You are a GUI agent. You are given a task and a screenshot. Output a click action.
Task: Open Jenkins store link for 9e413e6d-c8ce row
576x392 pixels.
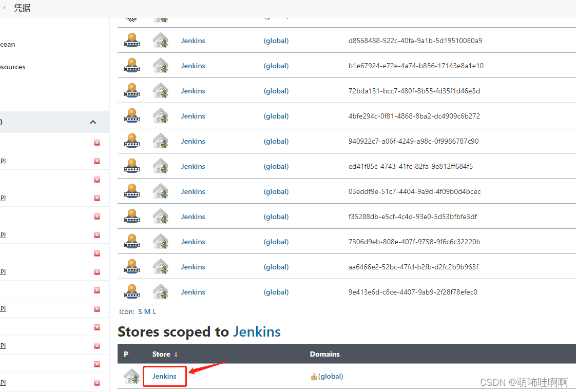coord(193,292)
